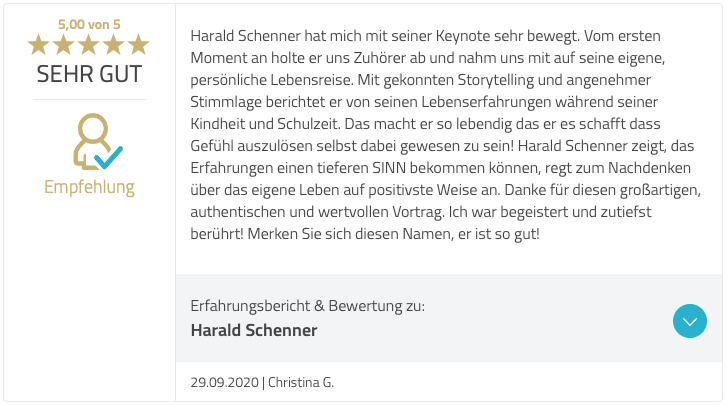Viewport: 726px width, 405px height.
Task: Click the fifth gold rating star
Action: [139, 44]
